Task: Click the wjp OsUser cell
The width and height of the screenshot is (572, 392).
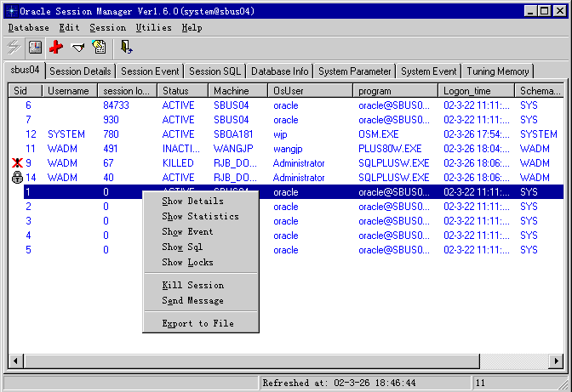Action: point(280,134)
